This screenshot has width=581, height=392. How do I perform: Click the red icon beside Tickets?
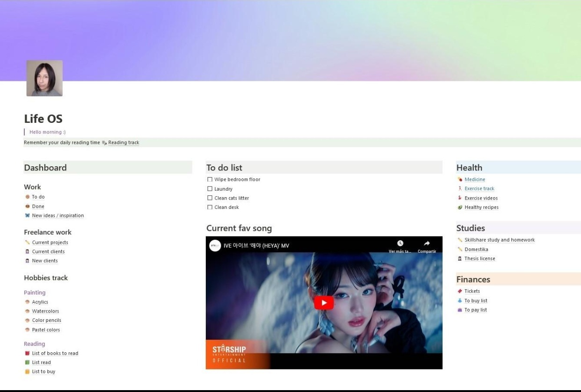click(460, 292)
